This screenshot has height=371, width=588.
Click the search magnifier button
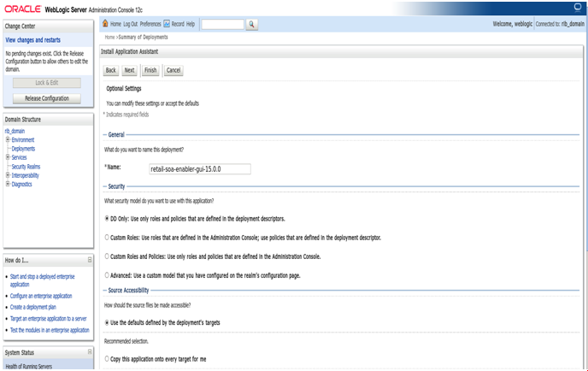tap(251, 25)
